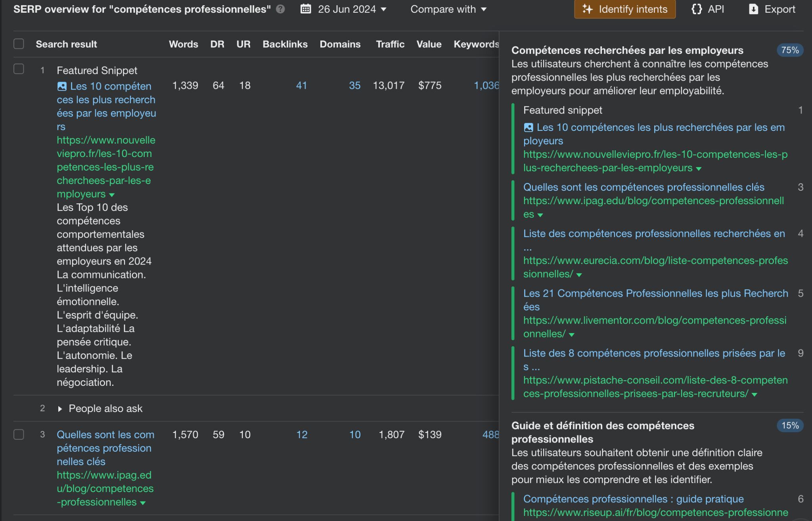This screenshot has height=521, width=812.
Task: Open the 26 Jun 2024 date dropdown
Action: tap(347, 9)
